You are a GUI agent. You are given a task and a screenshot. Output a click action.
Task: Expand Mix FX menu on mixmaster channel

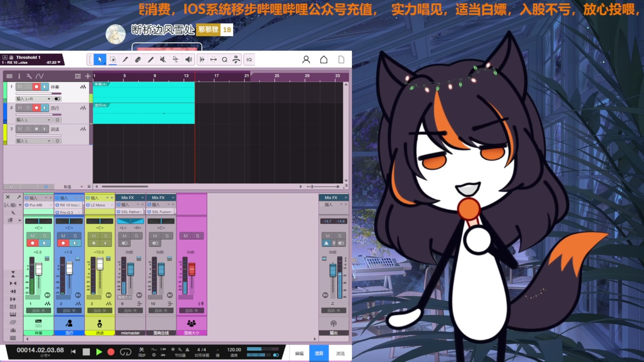point(143,198)
